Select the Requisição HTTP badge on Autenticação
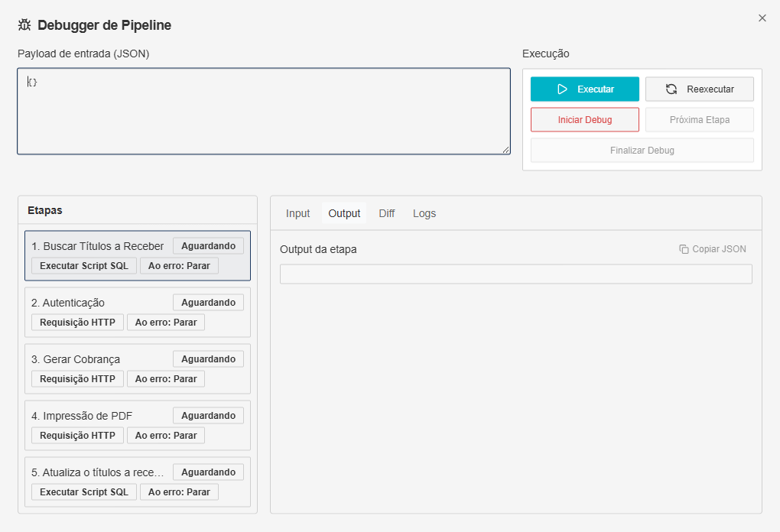Screen dimensions: 780x532 click(76, 322)
